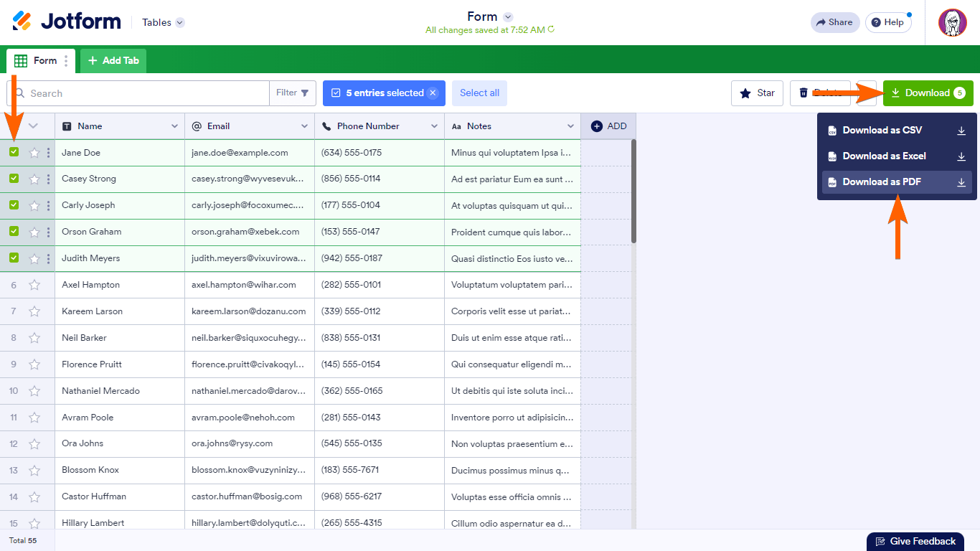Uncheck the Carly Joseph row checkbox
980x551 pixels.
(14, 205)
